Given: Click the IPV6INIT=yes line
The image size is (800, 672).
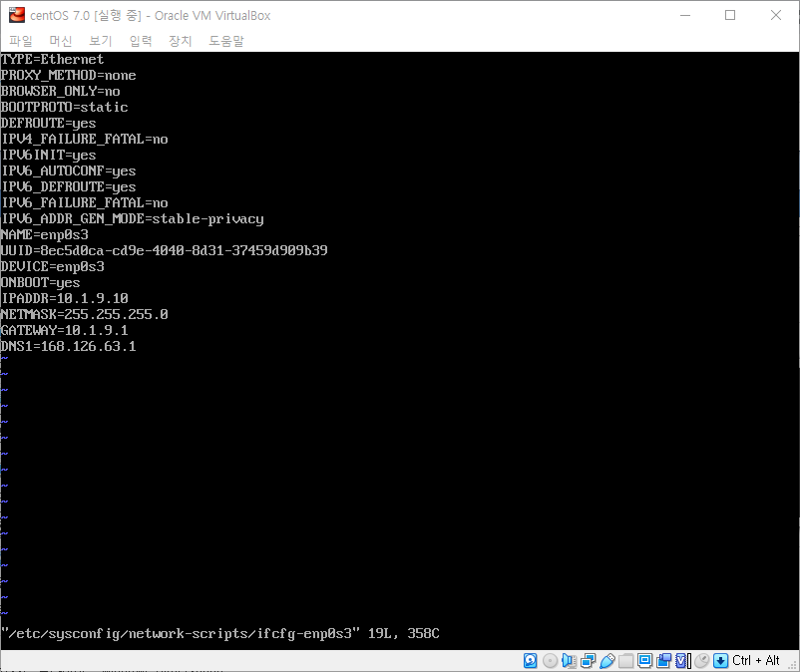Looking at the screenshot, I should coord(49,155).
